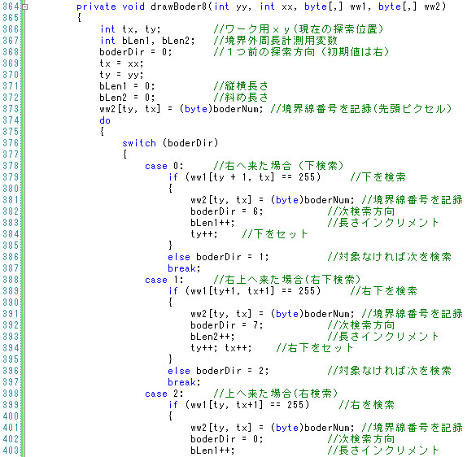Click 'boderDir = 0;' initialization on line 368
This screenshot has height=457, width=476.
(136, 52)
